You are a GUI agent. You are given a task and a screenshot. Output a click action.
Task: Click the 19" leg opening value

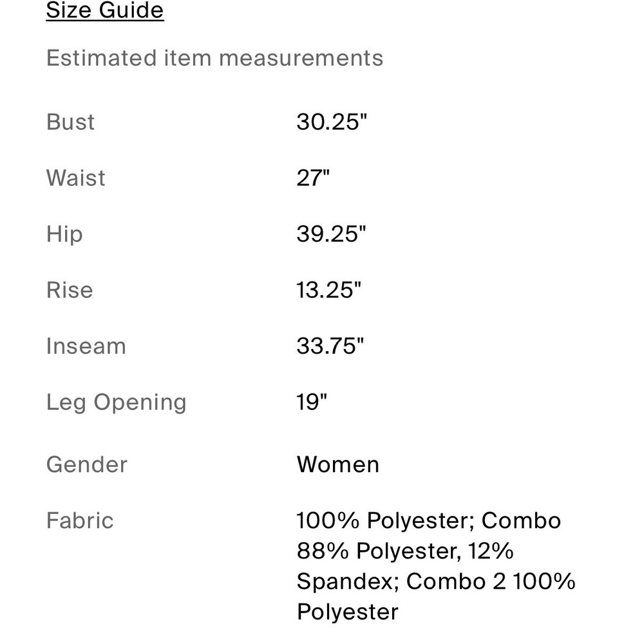[x=312, y=402]
